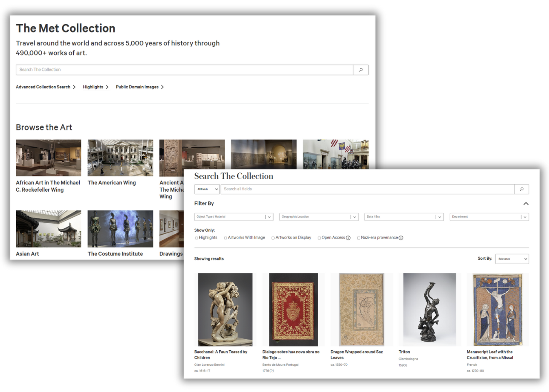Click the Crucifixion manuscript leaf image

(498, 310)
